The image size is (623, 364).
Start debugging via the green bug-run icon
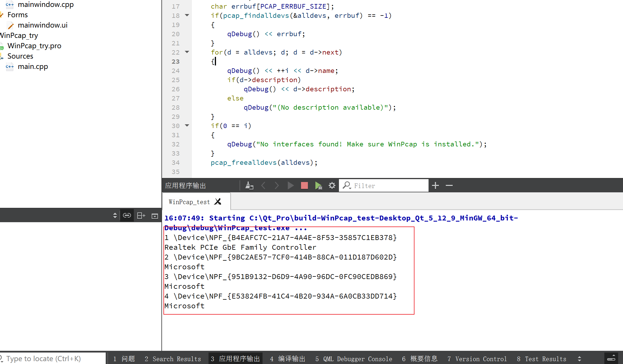point(318,185)
